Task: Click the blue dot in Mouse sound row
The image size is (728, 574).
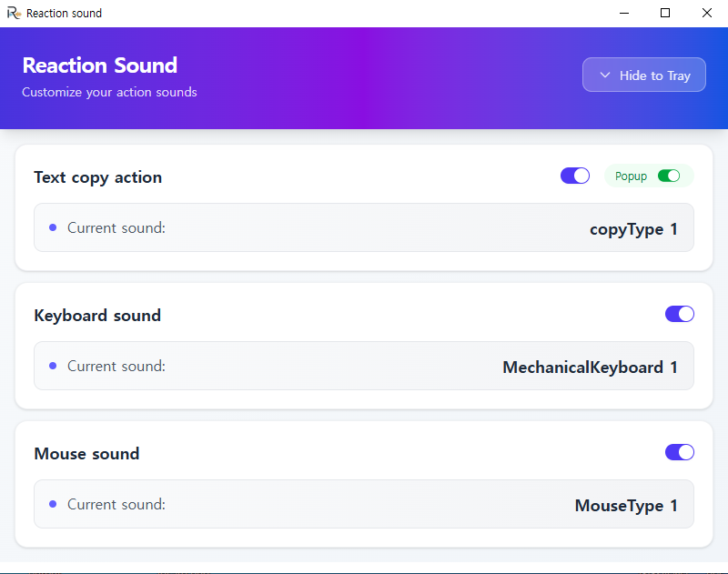Action: (53, 504)
